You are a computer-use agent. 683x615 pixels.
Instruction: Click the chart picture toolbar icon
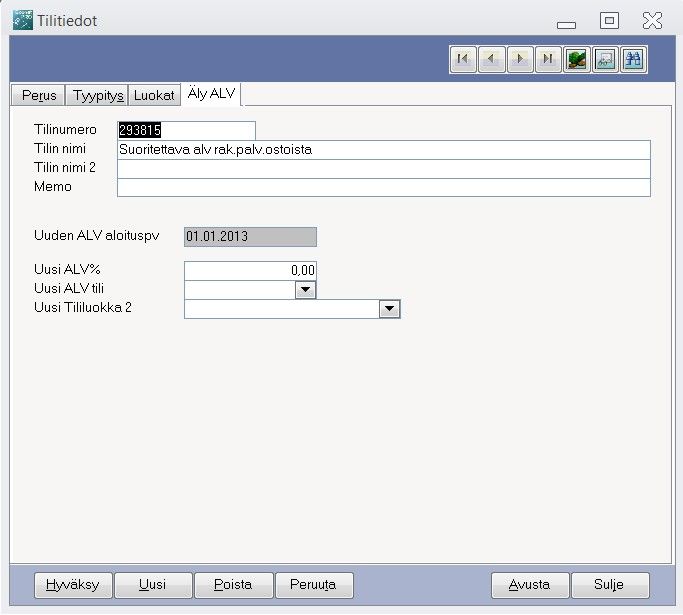click(605, 59)
